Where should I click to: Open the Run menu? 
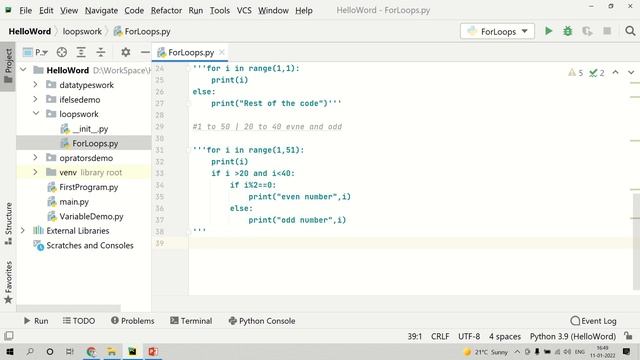pos(196,10)
